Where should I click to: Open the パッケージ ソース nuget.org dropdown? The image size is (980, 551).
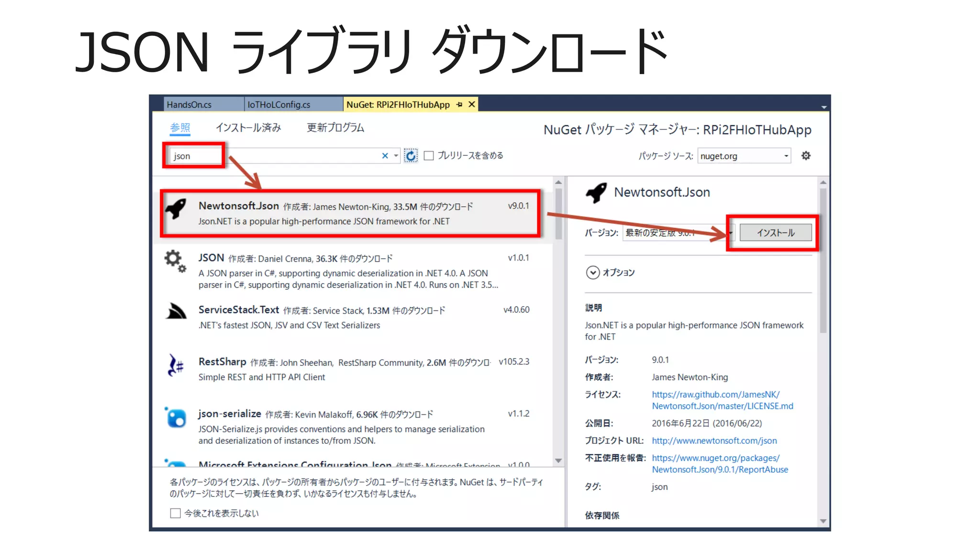(x=744, y=156)
